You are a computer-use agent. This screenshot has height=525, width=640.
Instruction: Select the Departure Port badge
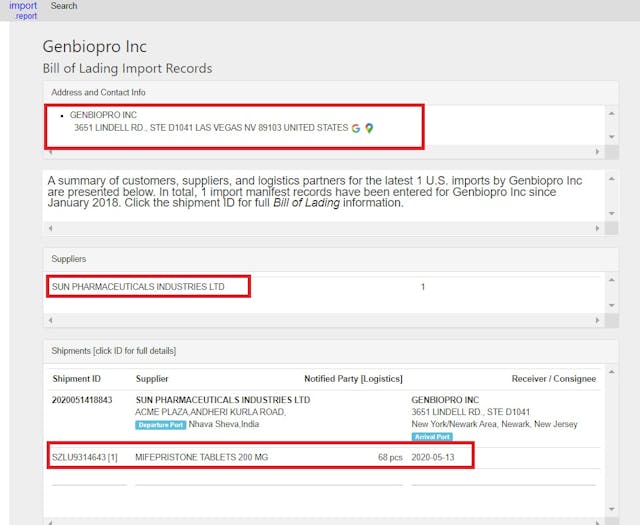(x=160, y=425)
